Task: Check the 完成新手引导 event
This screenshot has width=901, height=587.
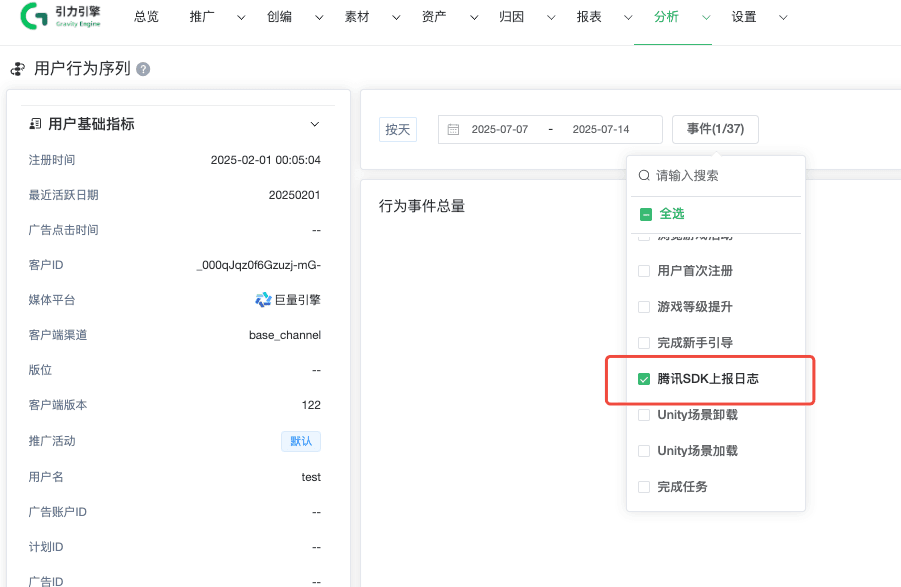Action: point(644,343)
